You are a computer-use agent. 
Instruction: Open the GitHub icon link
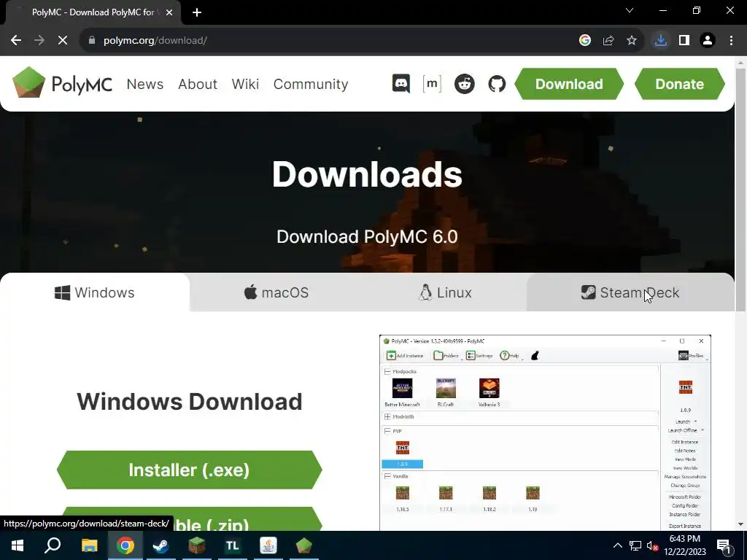pos(497,84)
